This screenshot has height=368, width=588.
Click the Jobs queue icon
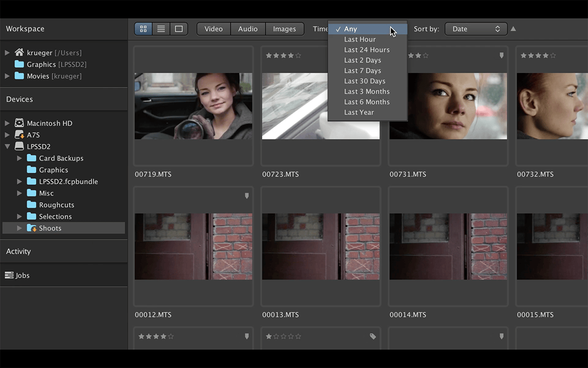[9, 275]
